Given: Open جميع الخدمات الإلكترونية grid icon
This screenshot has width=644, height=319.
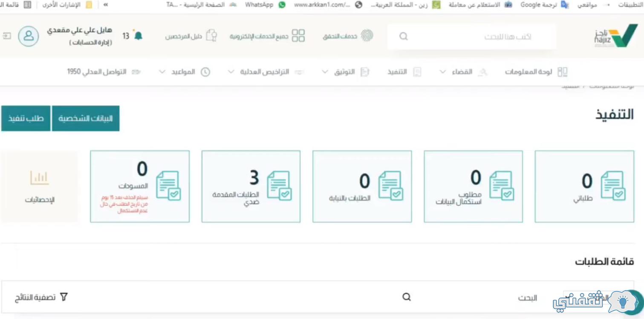Looking at the screenshot, I should point(298,36).
